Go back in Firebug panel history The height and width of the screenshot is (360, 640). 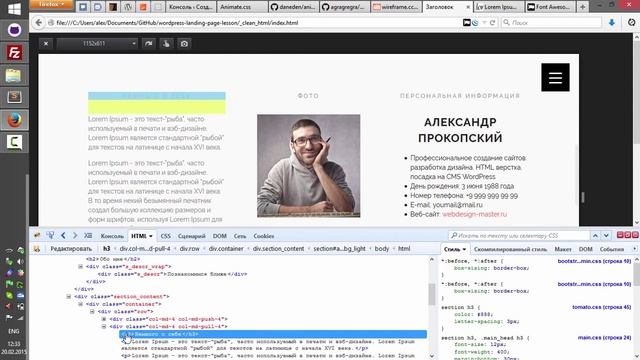pyautogui.click(x=63, y=236)
